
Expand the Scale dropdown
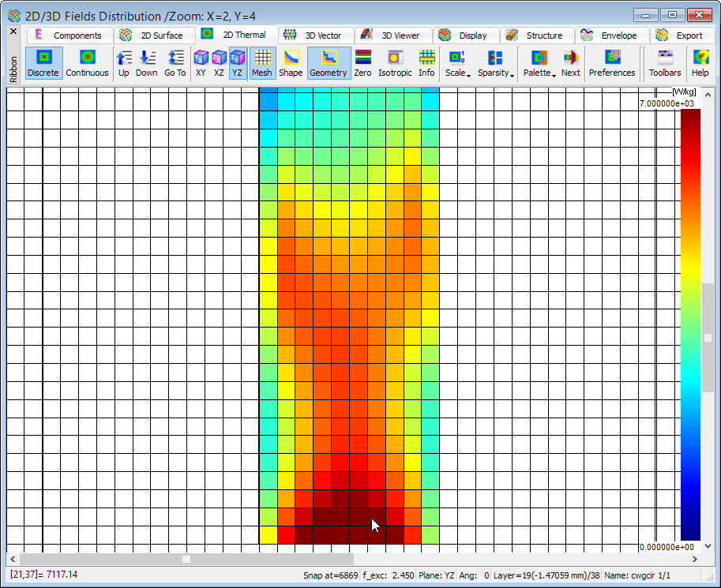point(457,63)
